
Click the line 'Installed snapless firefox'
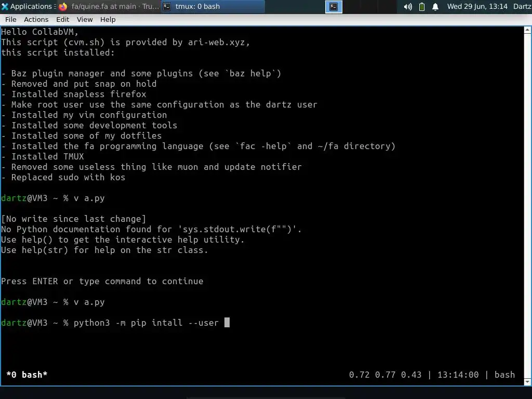point(74,95)
